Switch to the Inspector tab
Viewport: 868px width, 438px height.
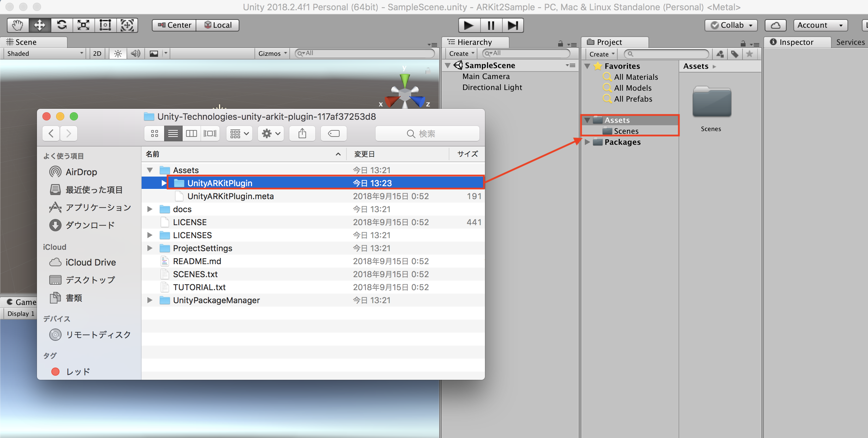tap(796, 42)
